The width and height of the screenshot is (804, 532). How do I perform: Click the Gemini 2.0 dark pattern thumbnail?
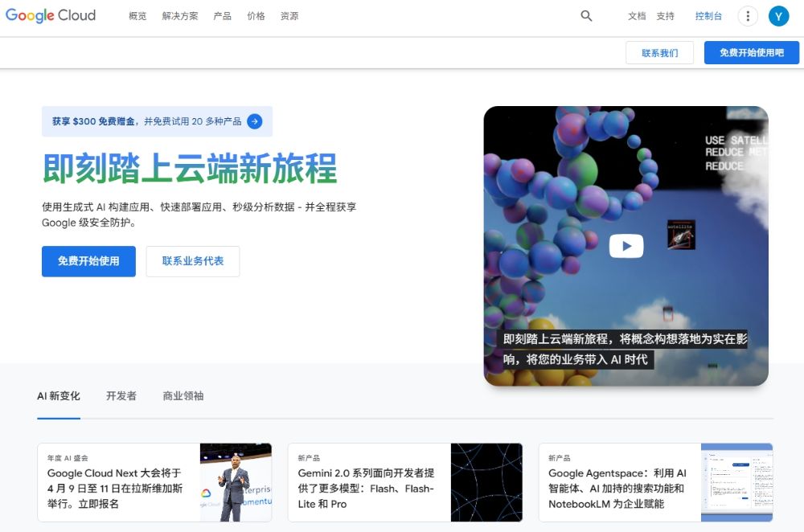pos(486,483)
